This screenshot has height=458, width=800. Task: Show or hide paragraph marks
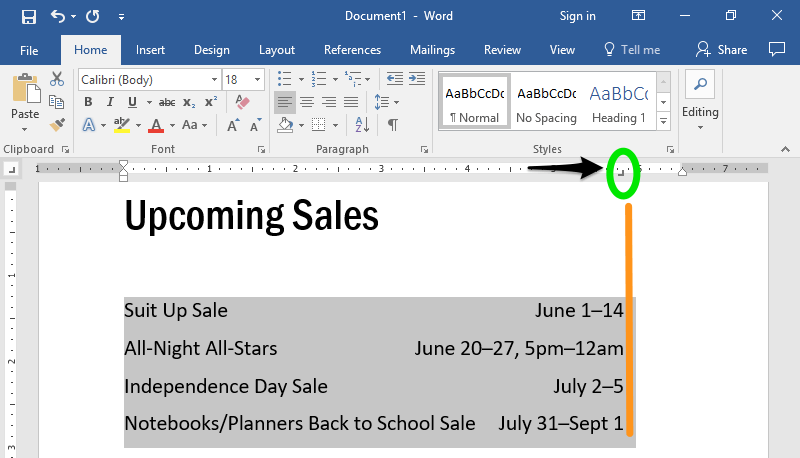pos(393,125)
